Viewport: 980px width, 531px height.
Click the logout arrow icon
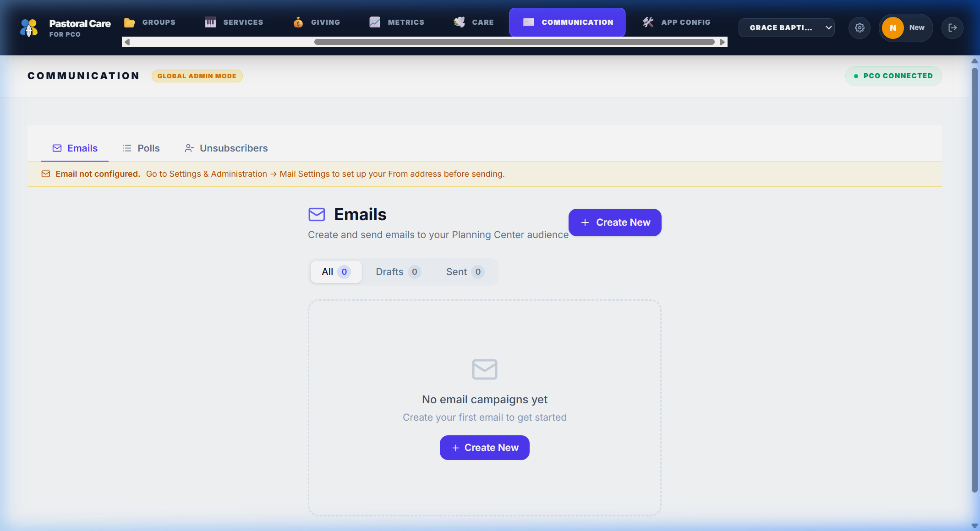tap(953, 28)
